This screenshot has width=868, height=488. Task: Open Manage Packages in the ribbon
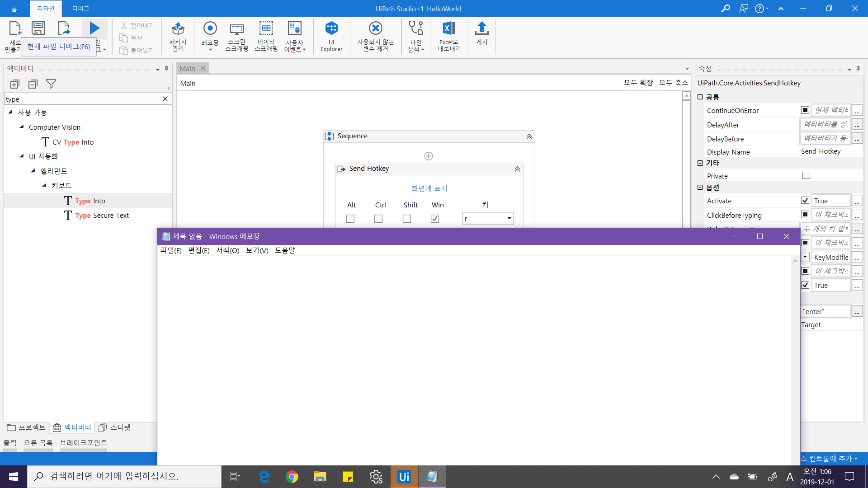(x=178, y=29)
